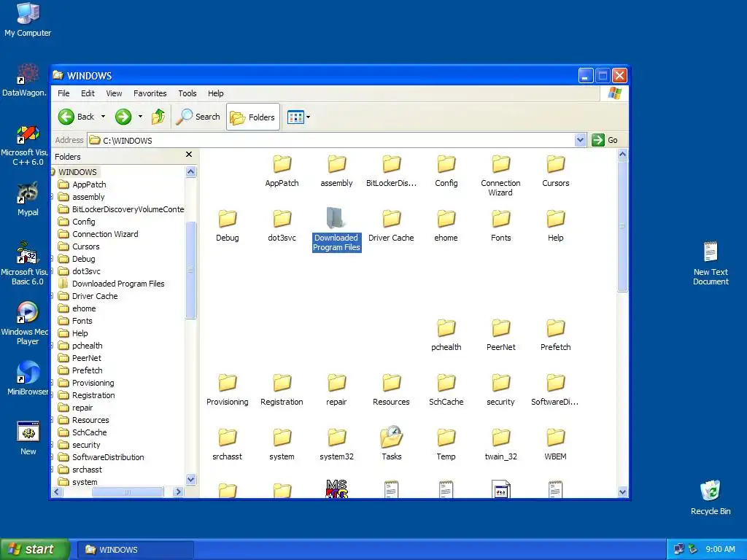Screen dimensions: 747x560
Task: Click the Back navigation arrow icon
Action: point(66,117)
